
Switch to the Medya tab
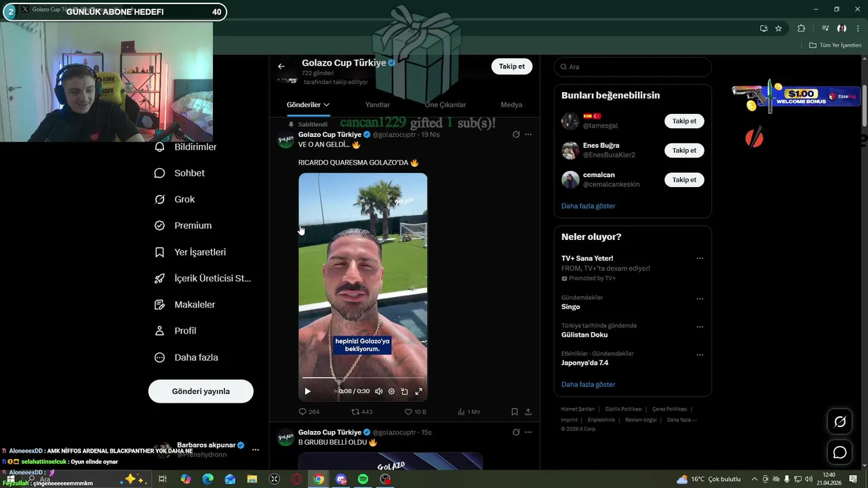tap(511, 104)
